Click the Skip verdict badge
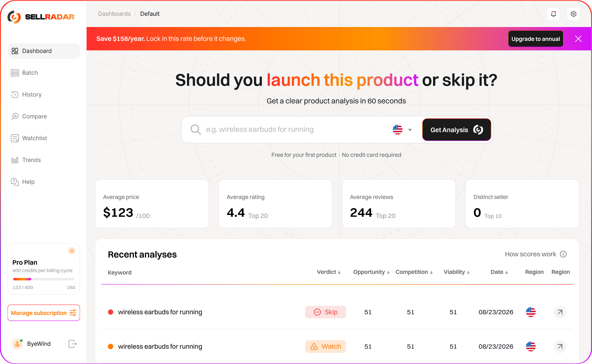592x364 pixels. [x=325, y=312]
